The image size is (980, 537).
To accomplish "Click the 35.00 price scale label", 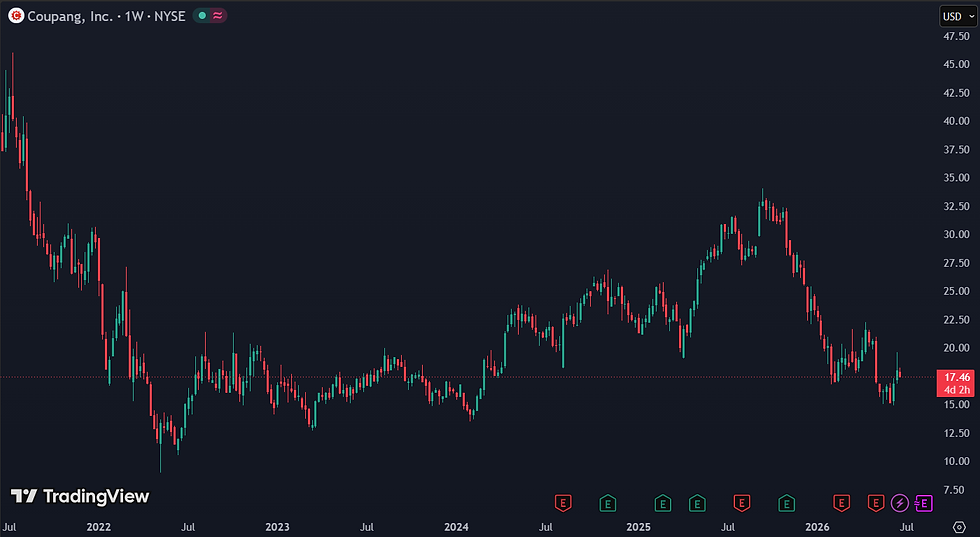I will (x=956, y=178).
